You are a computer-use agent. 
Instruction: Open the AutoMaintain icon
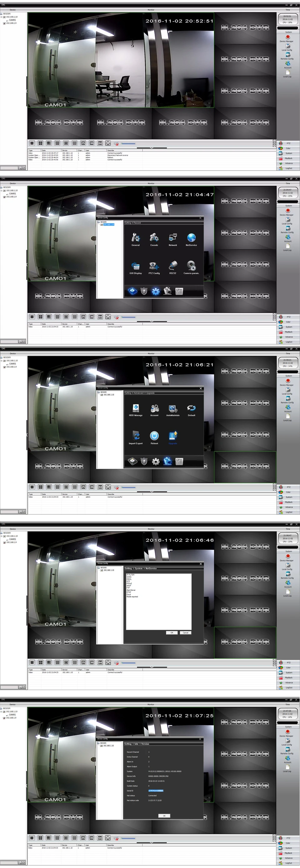click(x=172, y=408)
